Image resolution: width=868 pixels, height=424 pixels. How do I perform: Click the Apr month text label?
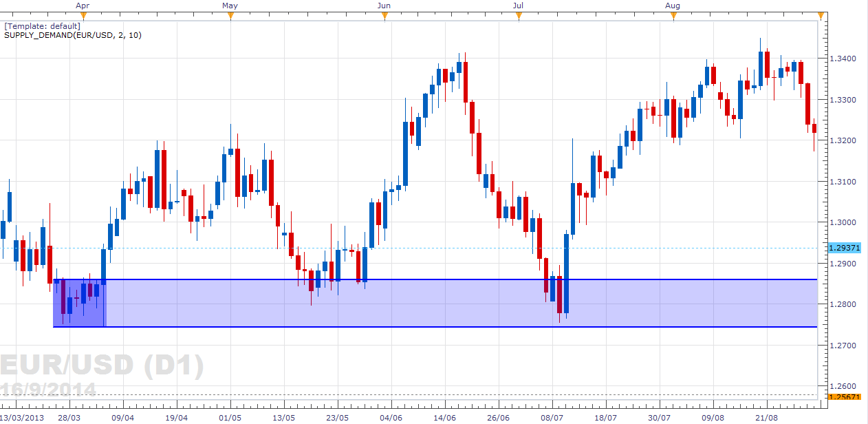pyautogui.click(x=83, y=6)
